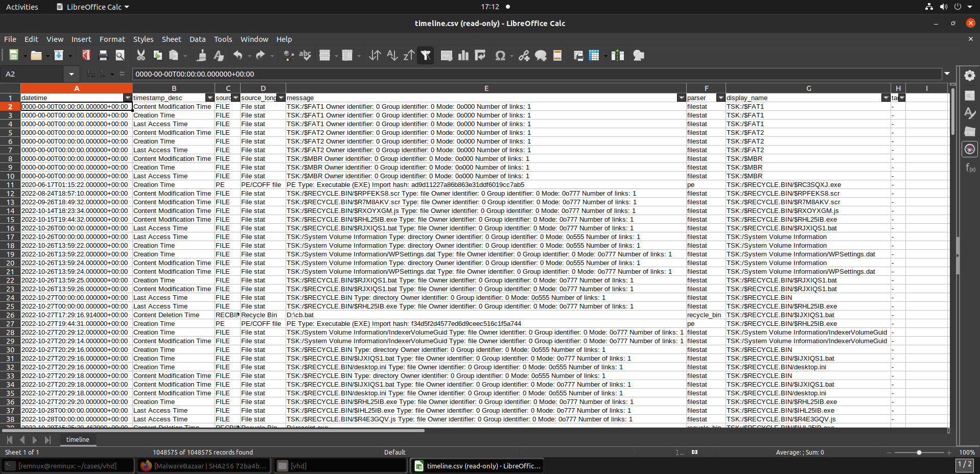Image resolution: width=980 pixels, height=474 pixels.
Task: Click the Copy icon
Action: pyautogui.click(x=158, y=56)
